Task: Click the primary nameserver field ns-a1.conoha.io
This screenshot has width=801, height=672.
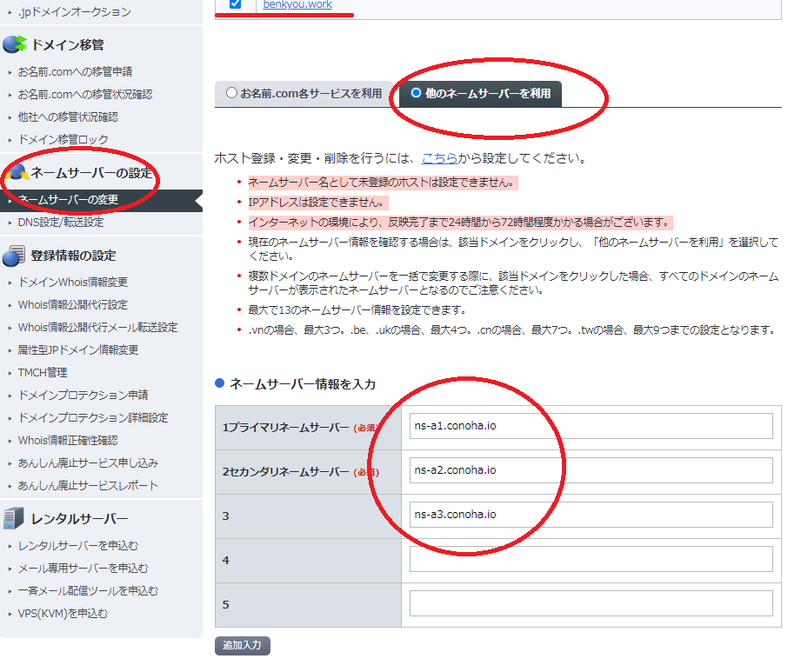Action: tap(591, 426)
